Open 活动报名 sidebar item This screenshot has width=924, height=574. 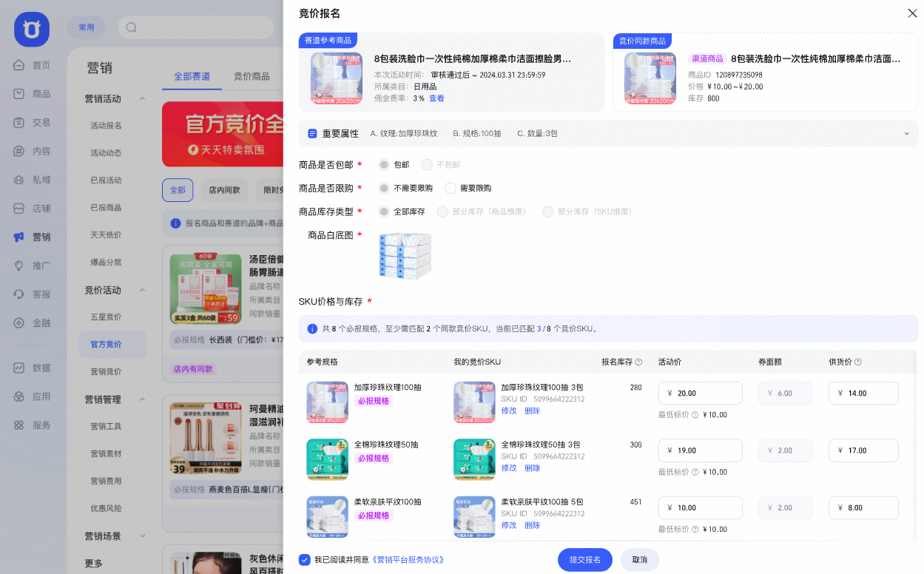click(106, 126)
